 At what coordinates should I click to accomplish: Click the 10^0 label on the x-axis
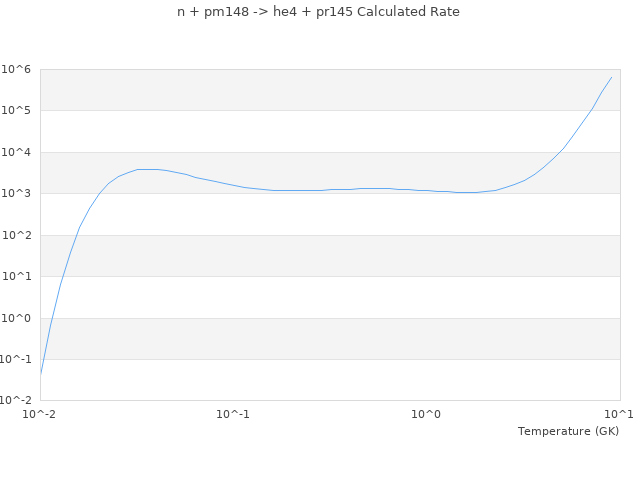click(x=427, y=414)
